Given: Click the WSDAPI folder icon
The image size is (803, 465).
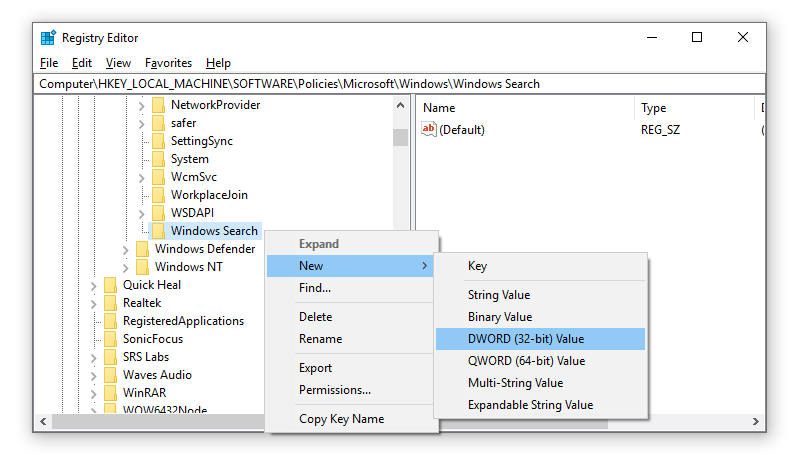Looking at the screenshot, I should pyautogui.click(x=159, y=213).
